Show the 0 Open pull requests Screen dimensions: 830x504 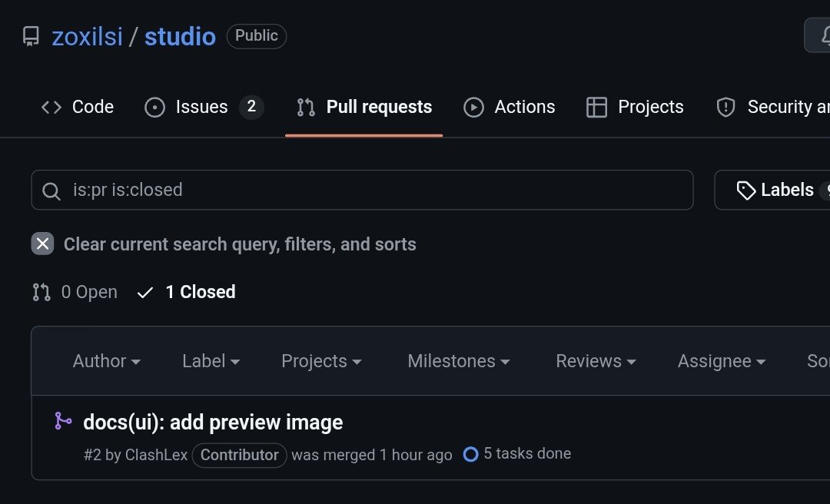tap(75, 292)
